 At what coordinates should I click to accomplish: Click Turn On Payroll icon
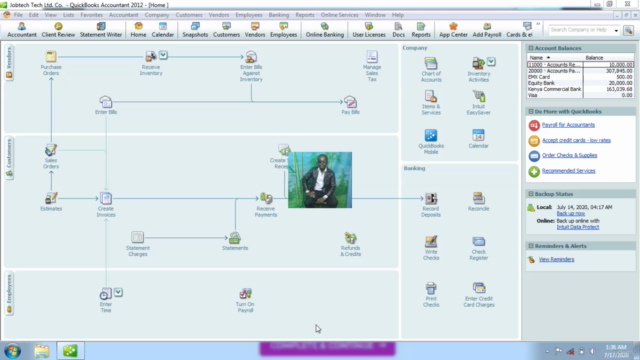click(x=245, y=293)
